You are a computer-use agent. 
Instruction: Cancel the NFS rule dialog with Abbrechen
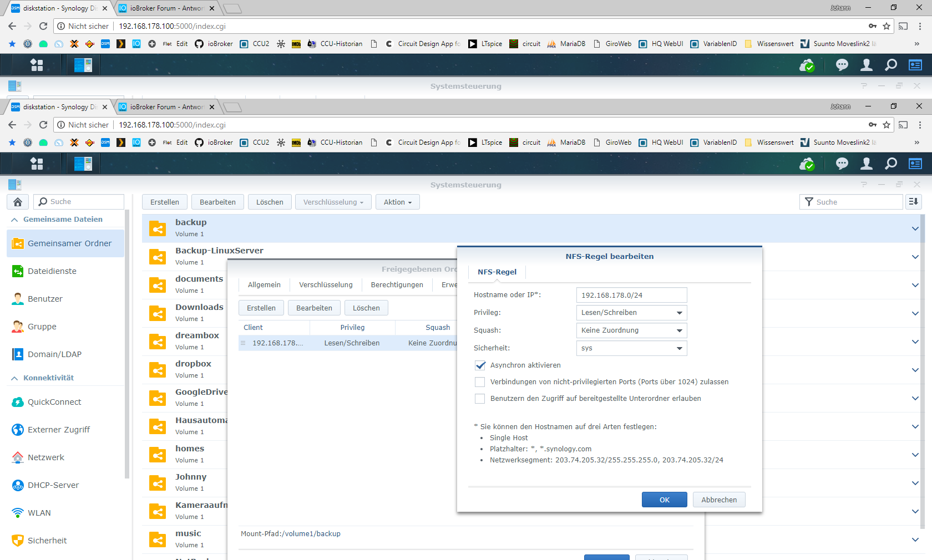point(719,500)
